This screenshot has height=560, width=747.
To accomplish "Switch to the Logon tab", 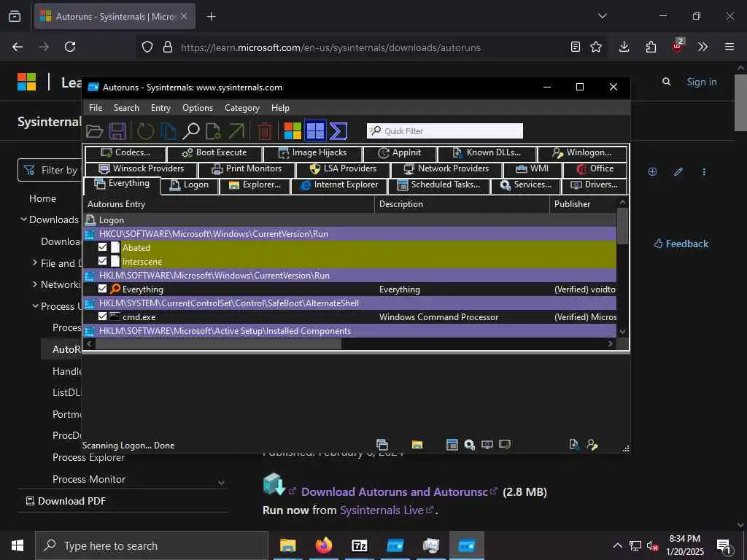I will click(190, 184).
